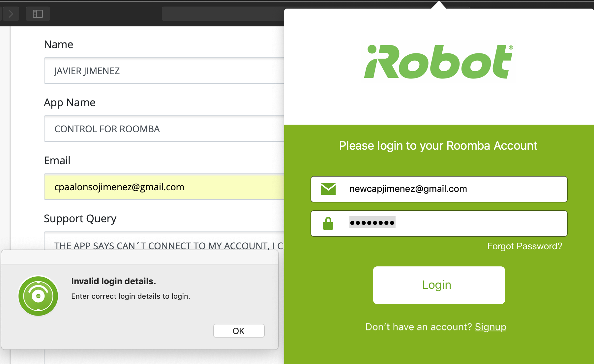
Task: Click the highlighted Email field in form
Action: point(164,187)
